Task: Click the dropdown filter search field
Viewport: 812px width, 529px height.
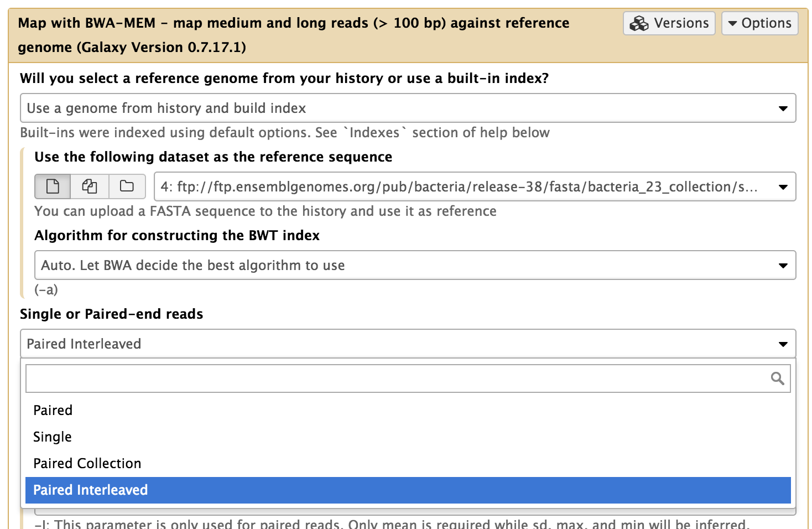Action: click(387, 378)
